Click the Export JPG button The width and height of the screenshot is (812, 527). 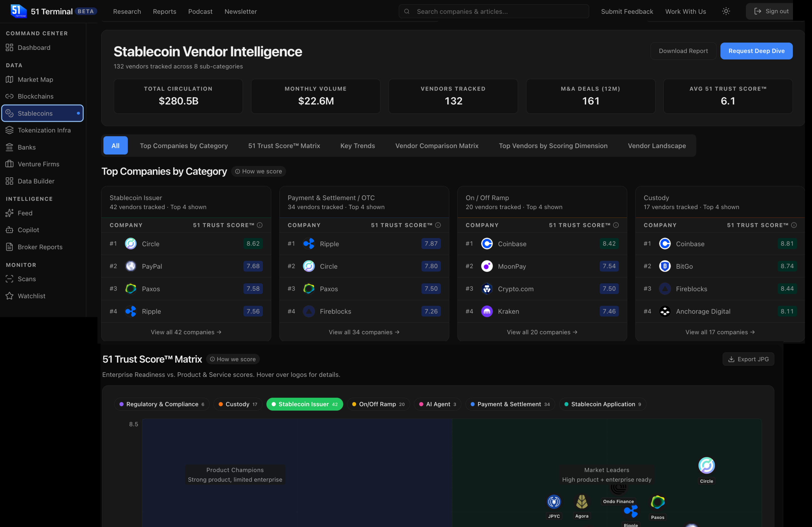coord(748,359)
